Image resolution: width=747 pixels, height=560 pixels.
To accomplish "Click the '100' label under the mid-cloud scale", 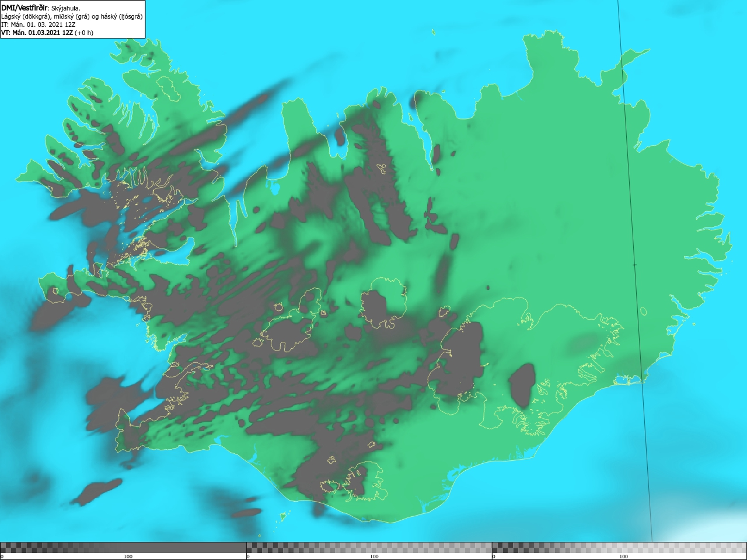I will 374,556.
